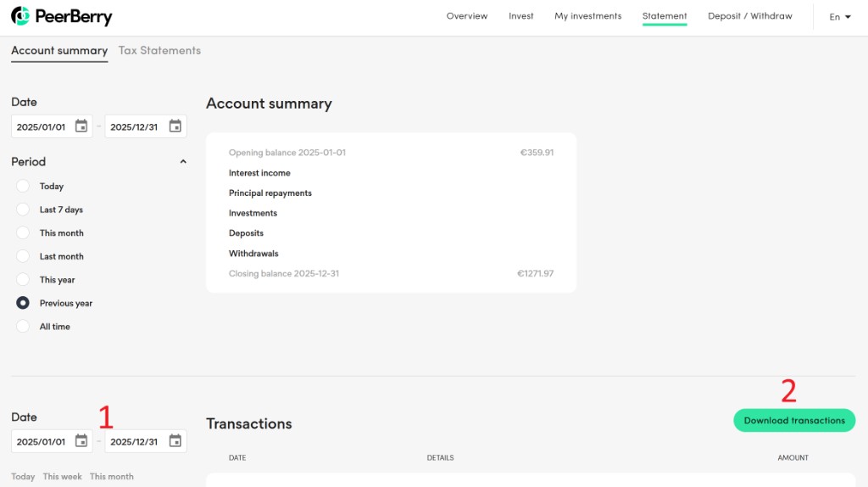Image resolution: width=868 pixels, height=487 pixels.
Task: Click the This week quick filter link
Action: tap(63, 477)
